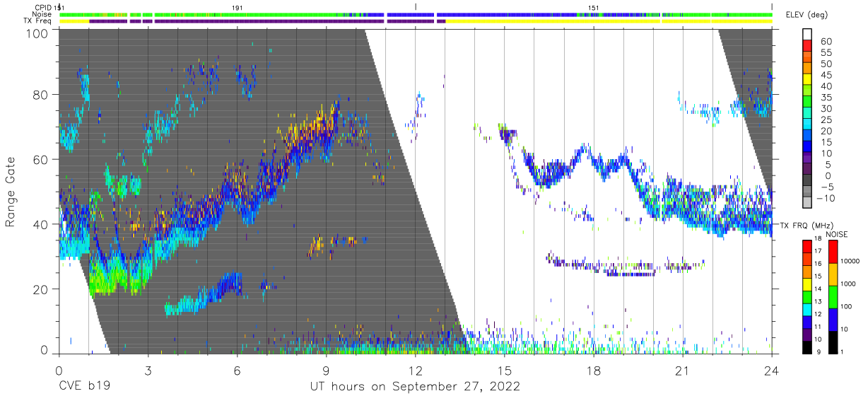The image size is (868, 401).
Task: Click the 'CPID' label at the top left
Action: (x=42, y=7)
